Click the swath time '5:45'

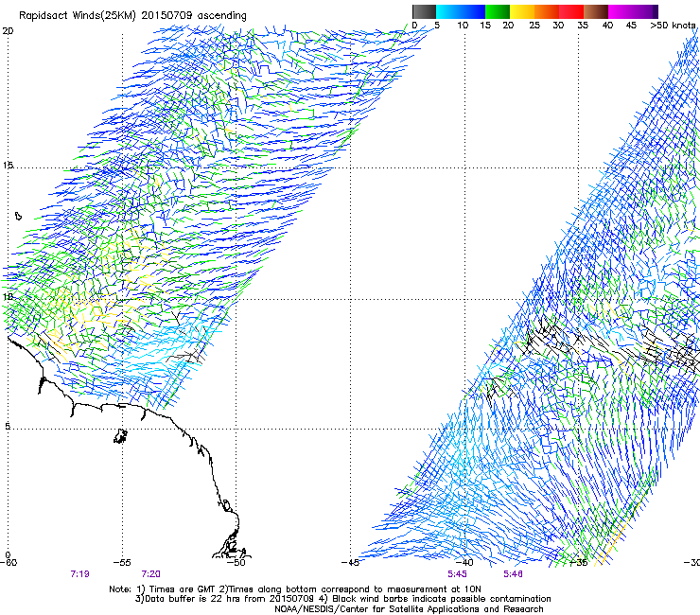pyautogui.click(x=457, y=574)
